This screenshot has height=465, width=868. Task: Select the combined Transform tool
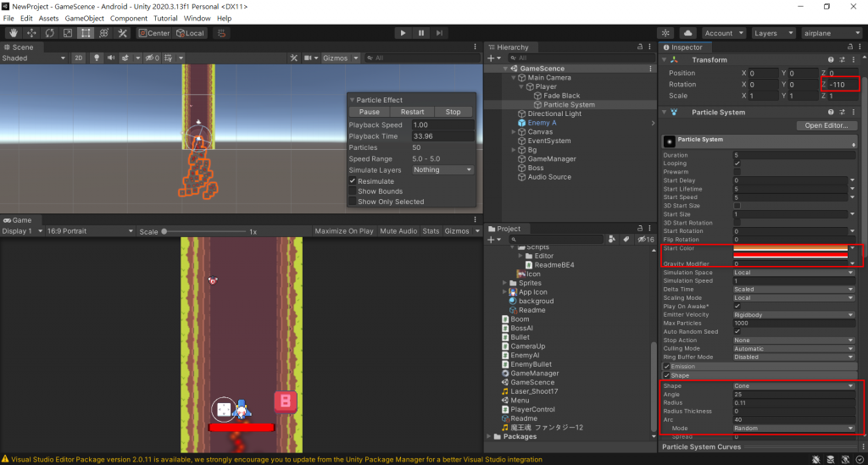pos(103,33)
